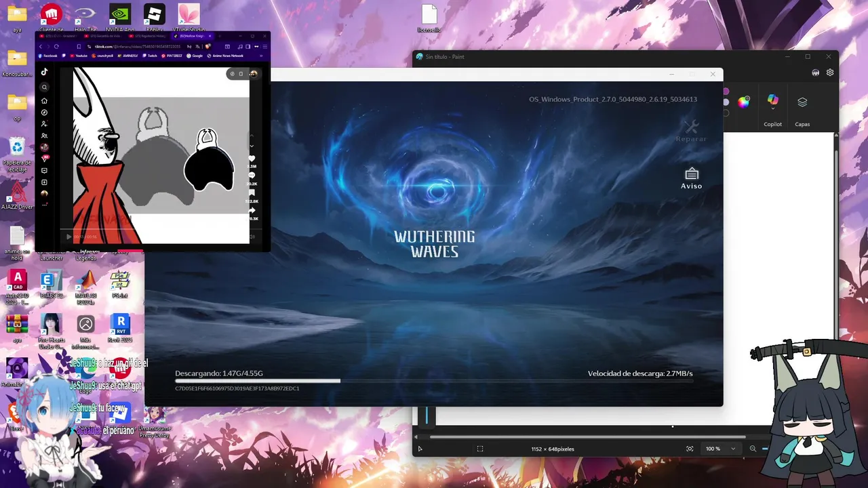Select license.lic file on desktop
Viewport: 868px width, 488px height.
(429, 19)
